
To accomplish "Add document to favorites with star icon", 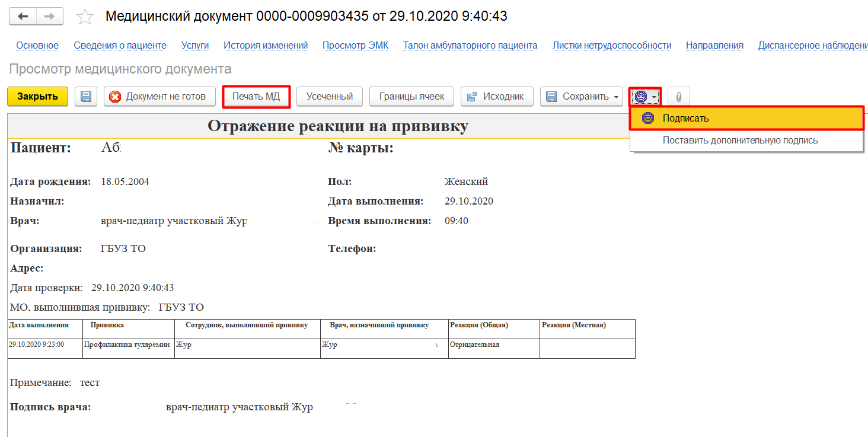I will (85, 17).
